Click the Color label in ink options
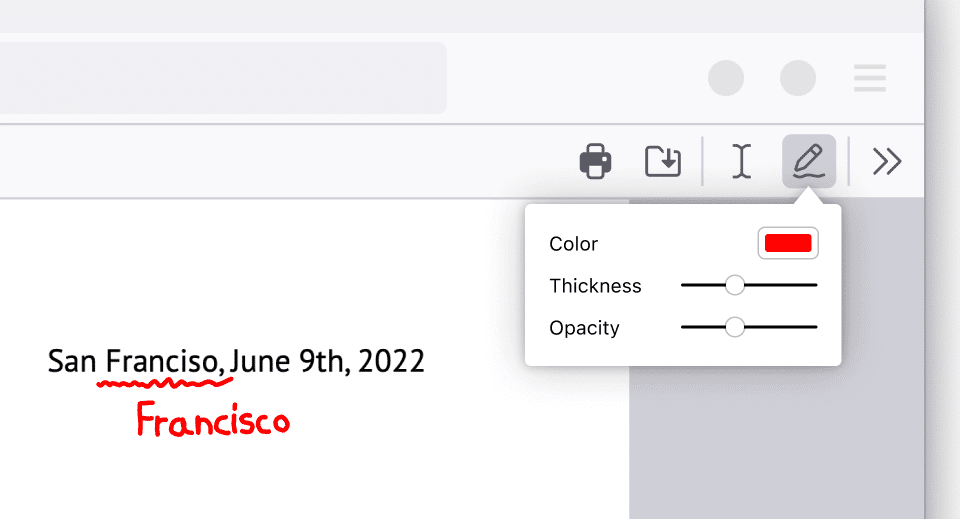The width and height of the screenshot is (961, 520). point(573,244)
